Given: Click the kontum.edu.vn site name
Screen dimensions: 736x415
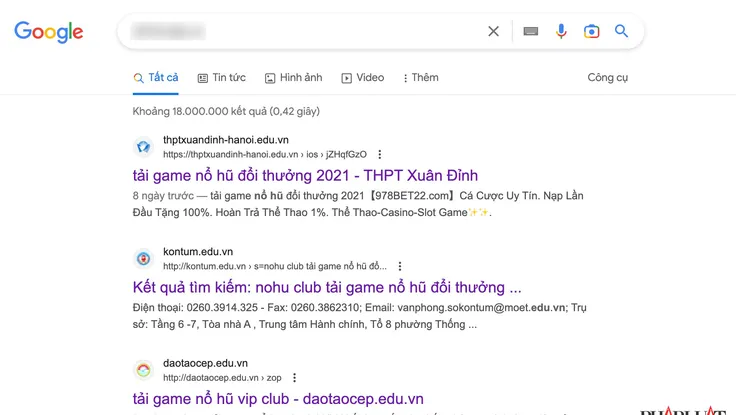Looking at the screenshot, I should point(198,252).
